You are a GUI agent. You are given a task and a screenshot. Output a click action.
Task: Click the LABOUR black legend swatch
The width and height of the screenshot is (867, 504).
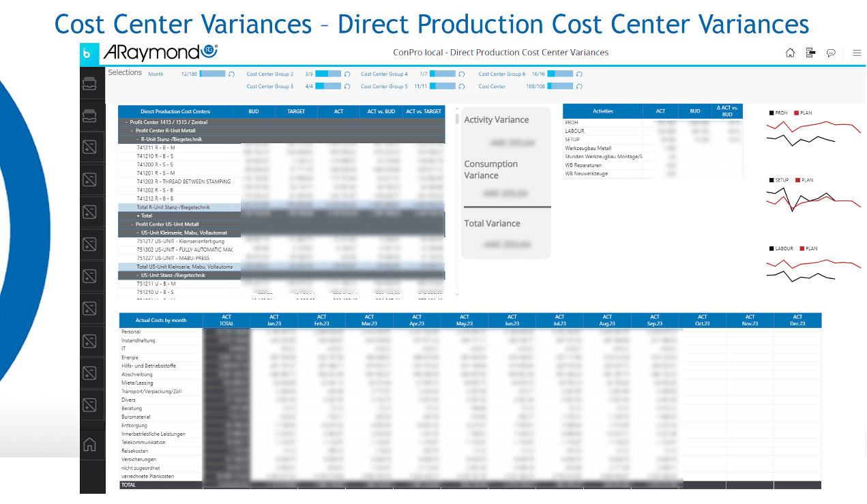pyautogui.click(x=771, y=248)
